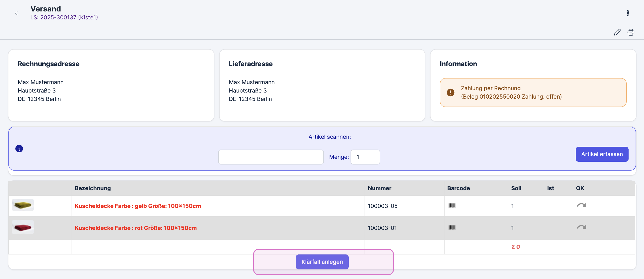Click barcode icon for article 100003-05
Screen dimensions: 644x279
tap(452, 206)
